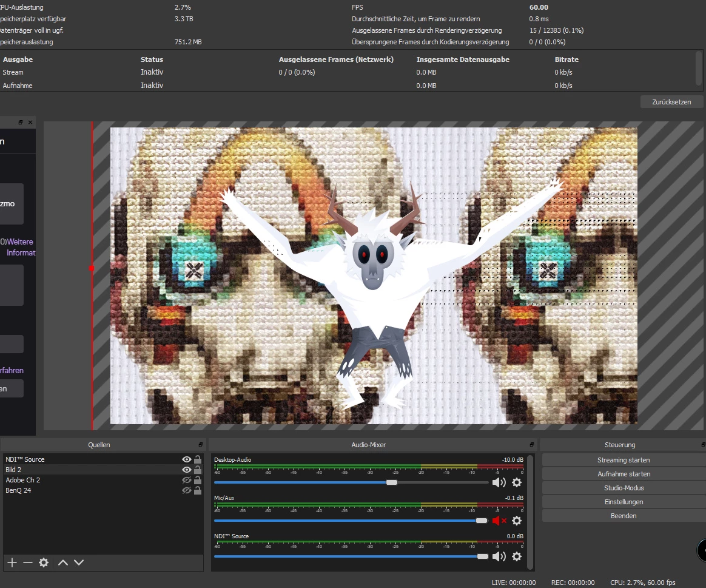Float the left browser dock panel

tap(20, 122)
